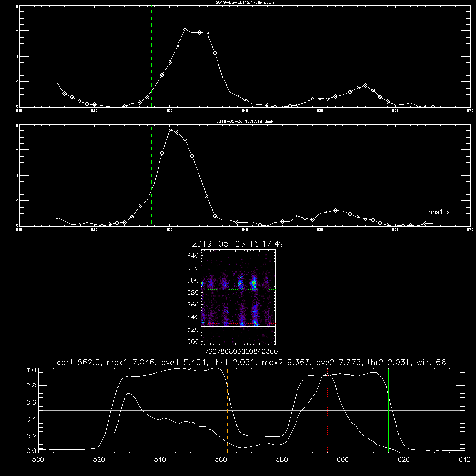The width and height of the screenshot is (476, 476).
Task: Click the "2019-05-26T15:17:49 dusk" plot title
Action: tap(245, 121)
